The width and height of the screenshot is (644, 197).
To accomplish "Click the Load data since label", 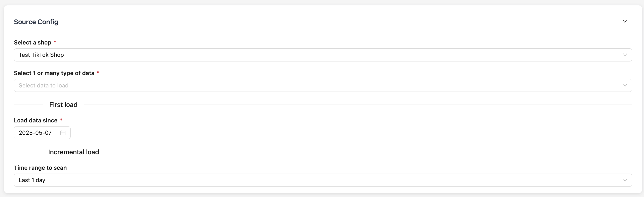I will pyautogui.click(x=36, y=120).
